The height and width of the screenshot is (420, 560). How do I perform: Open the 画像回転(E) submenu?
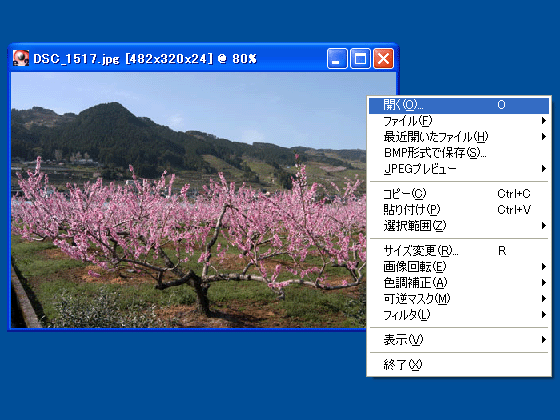click(459, 267)
